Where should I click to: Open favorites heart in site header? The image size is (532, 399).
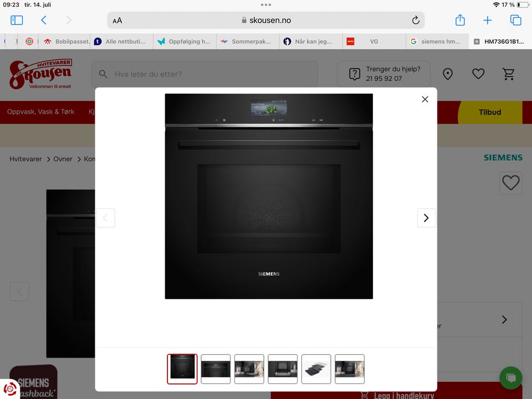coord(478,74)
